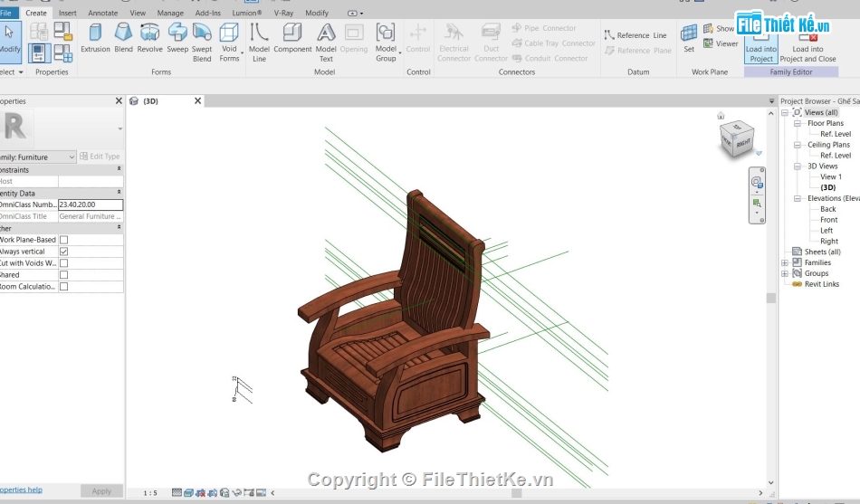
Task: Click Load into Project
Action: 761,48
